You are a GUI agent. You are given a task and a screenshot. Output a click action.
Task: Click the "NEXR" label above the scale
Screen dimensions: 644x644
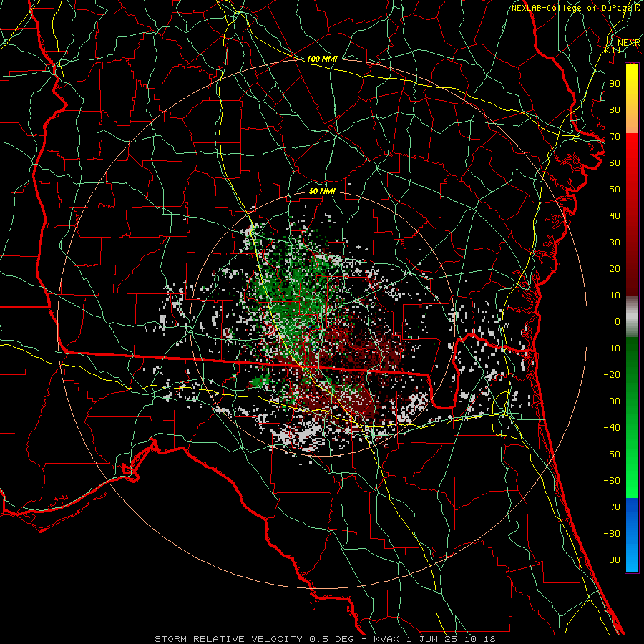tap(628, 43)
